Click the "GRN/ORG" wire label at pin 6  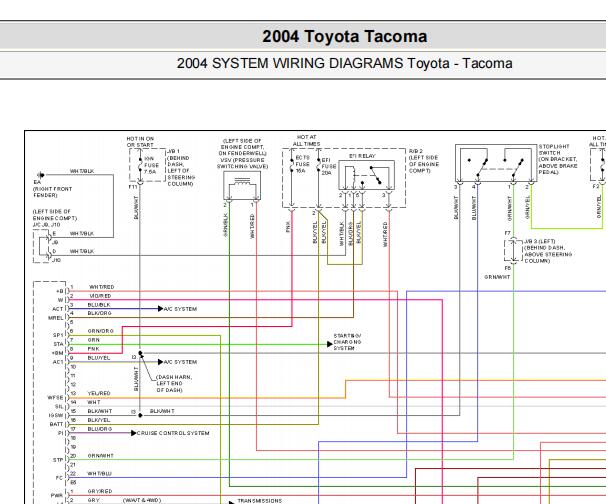pos(100,331)
